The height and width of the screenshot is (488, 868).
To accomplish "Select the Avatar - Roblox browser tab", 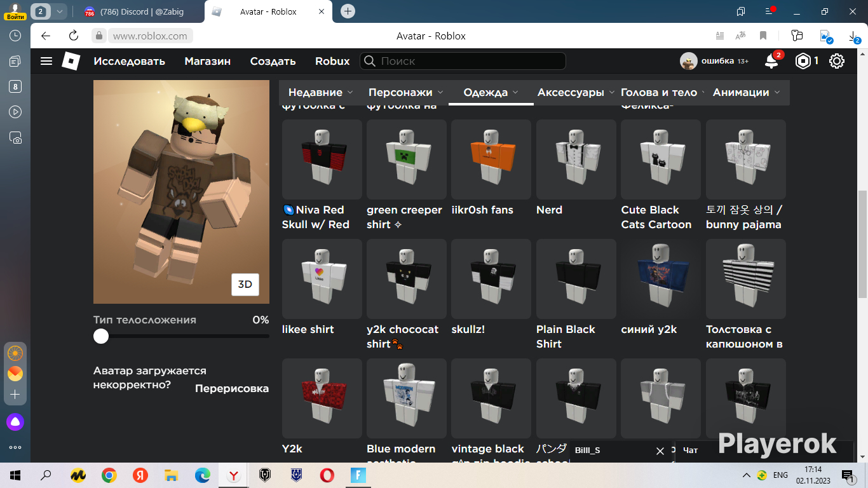I will pos(268,11).
